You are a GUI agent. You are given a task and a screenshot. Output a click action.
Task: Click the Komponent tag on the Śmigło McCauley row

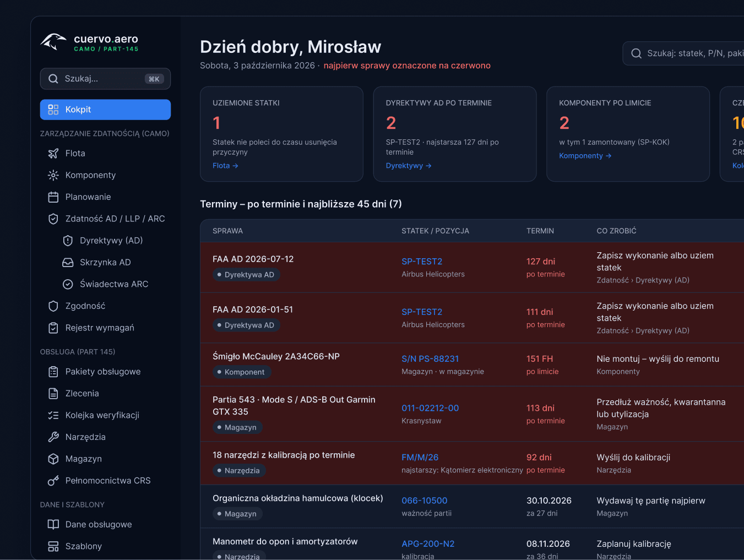click(x=242, y=372)
